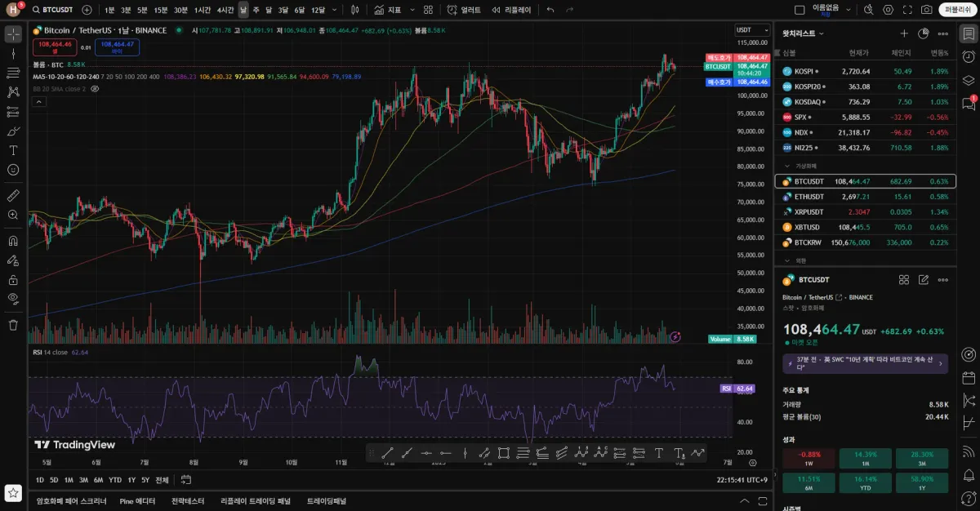Open the Alerts alarm clock panel icon

(x=969, y=56)
